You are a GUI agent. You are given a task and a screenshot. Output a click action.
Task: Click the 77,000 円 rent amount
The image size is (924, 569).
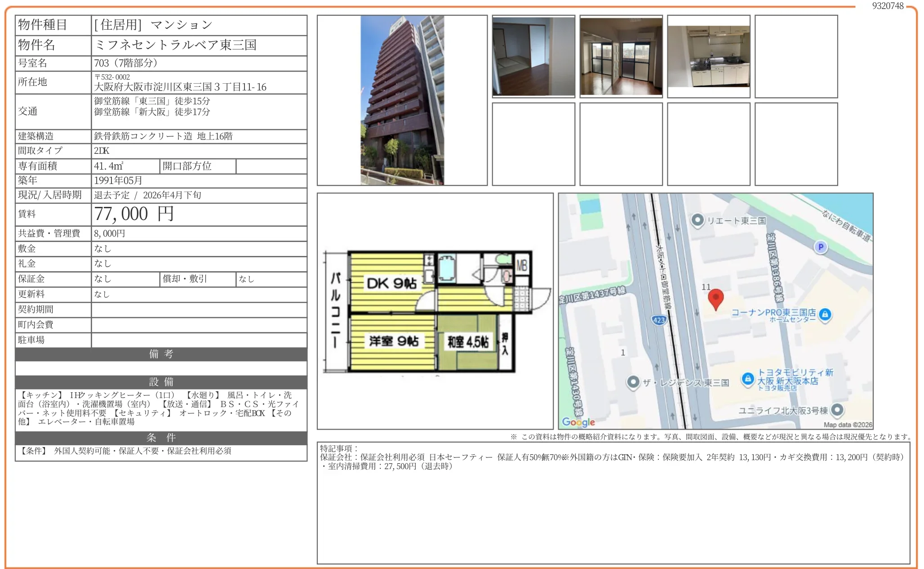(x=134, y=214)
